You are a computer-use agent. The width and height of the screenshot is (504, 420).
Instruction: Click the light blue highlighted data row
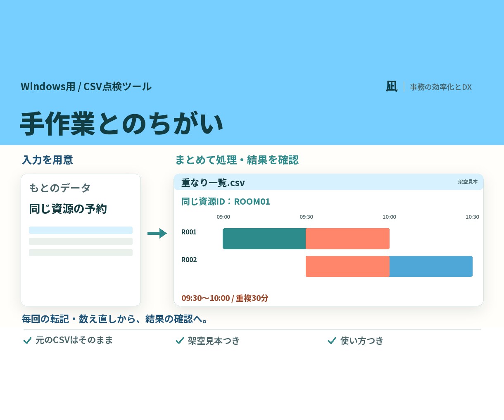click(81, 230)
